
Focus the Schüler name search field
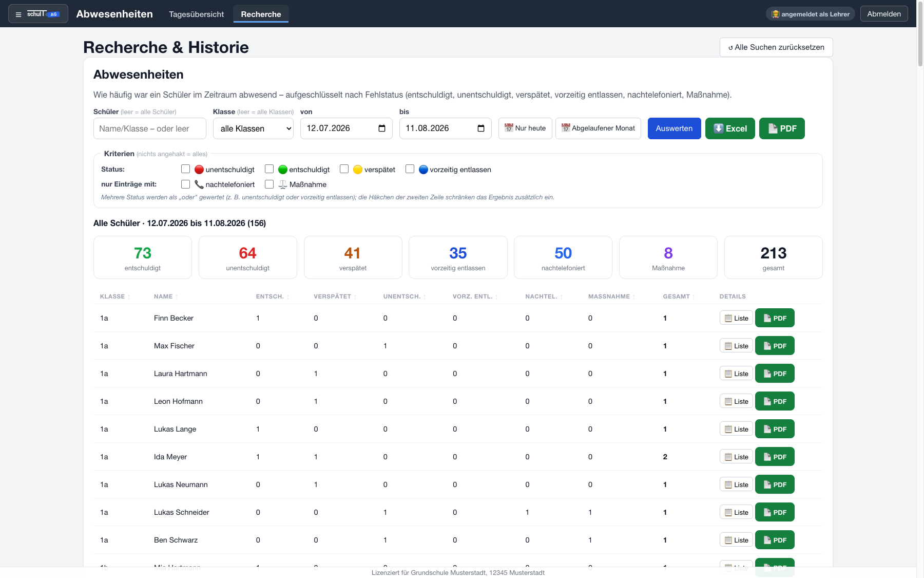coord(150,128)
